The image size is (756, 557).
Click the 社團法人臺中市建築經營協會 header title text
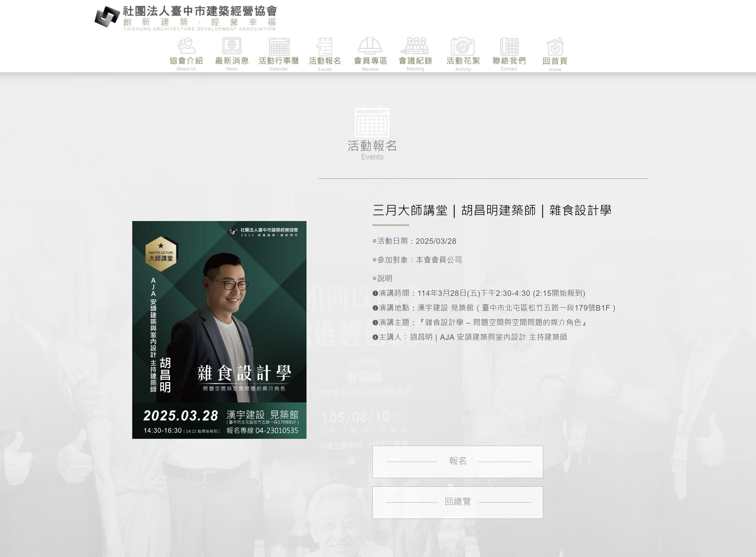200,11
